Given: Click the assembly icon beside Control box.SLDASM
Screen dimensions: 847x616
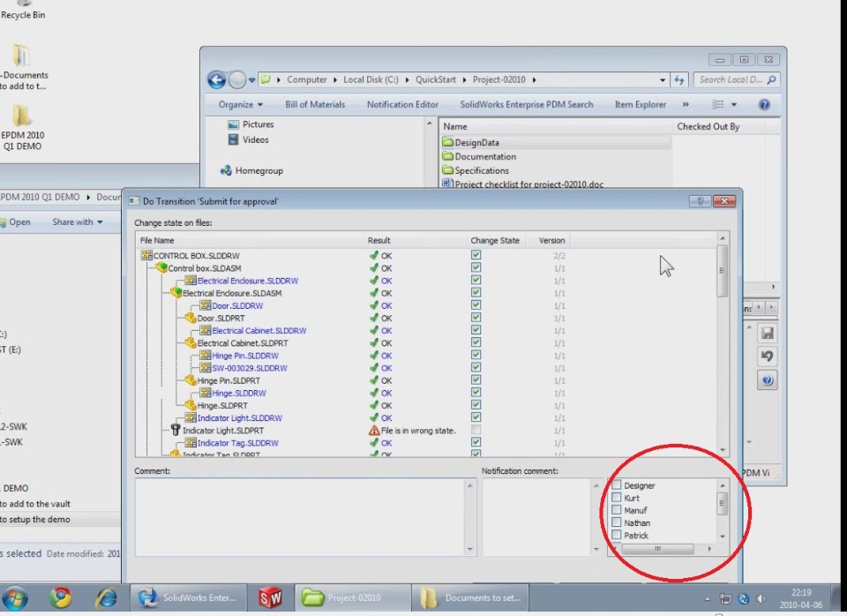Looking at the screenshot, I should coord(161,267).
